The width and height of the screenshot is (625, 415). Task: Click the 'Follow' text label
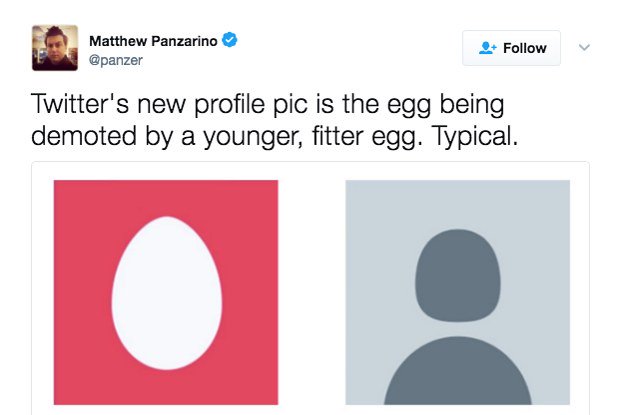pyautogui.click(x=525, y=48)
